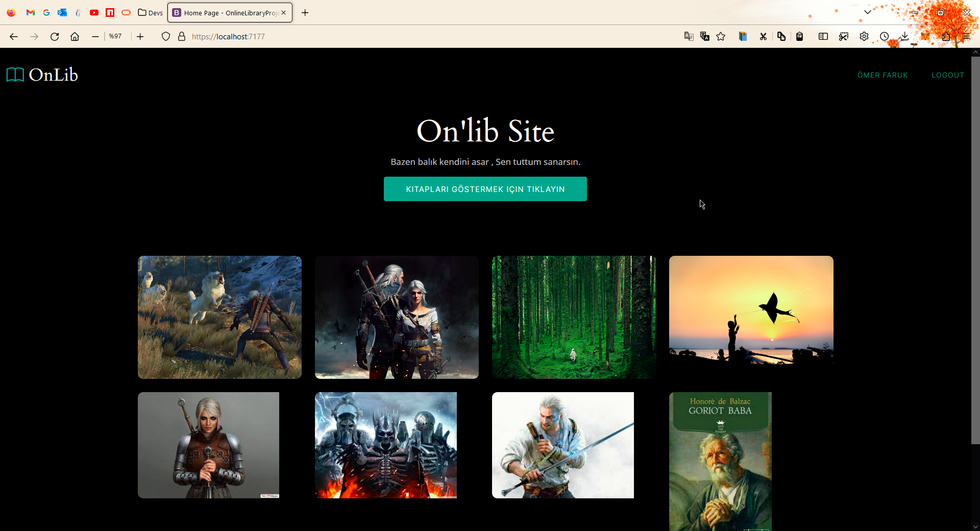Screen dimensions: 980x531
Task: Click the 'On'lib Site' heading text
Action: point(485,131)
